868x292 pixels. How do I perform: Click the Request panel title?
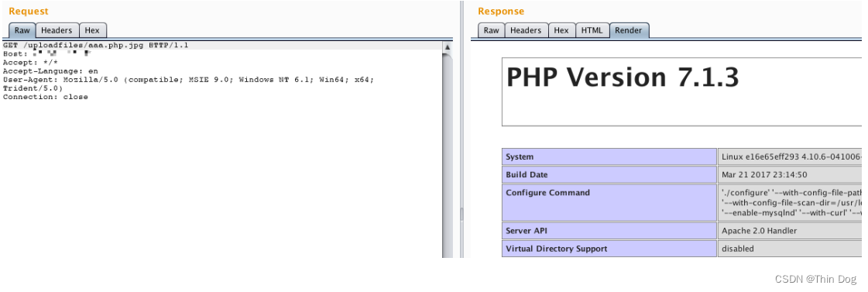(29, 11)
